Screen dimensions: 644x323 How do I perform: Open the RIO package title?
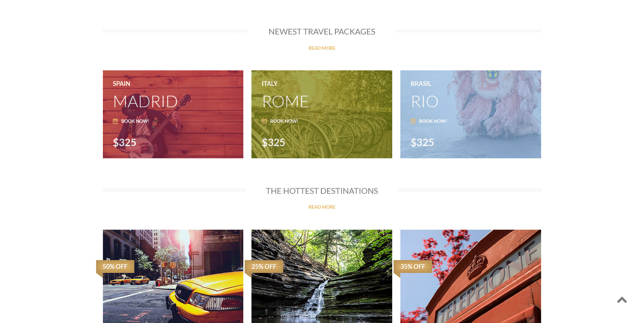tap(424, 101)
